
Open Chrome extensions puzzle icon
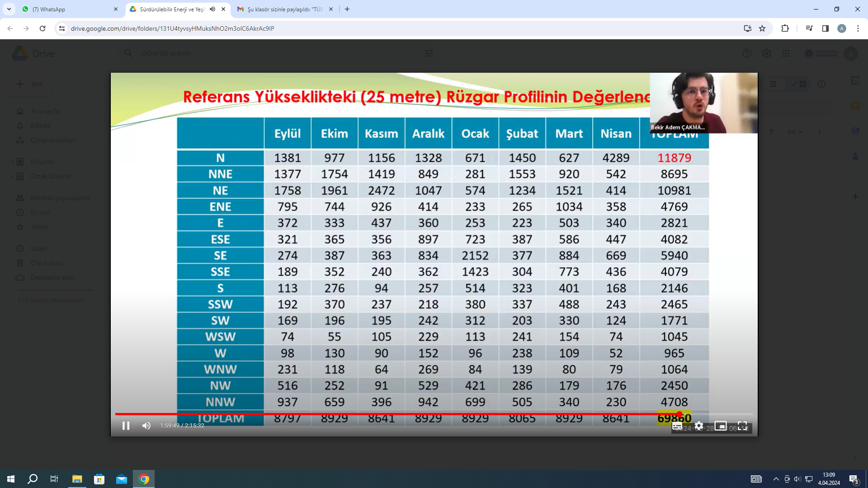coord(785,28)
